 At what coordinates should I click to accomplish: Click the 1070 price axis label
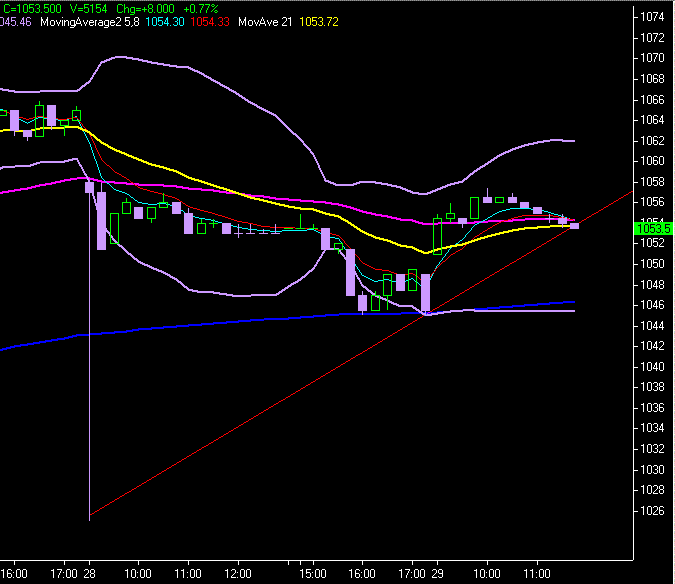(x=652, y=58)
